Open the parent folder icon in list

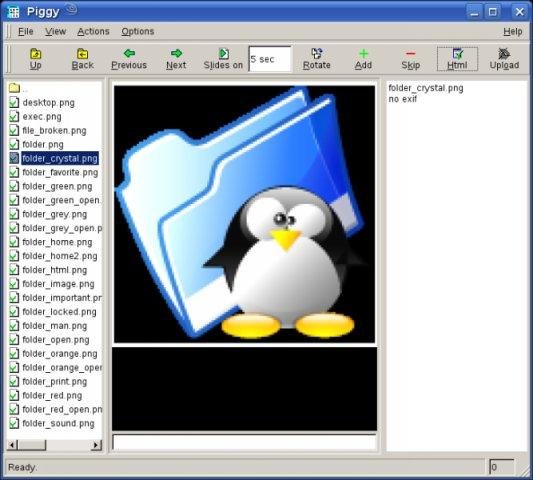14,88
